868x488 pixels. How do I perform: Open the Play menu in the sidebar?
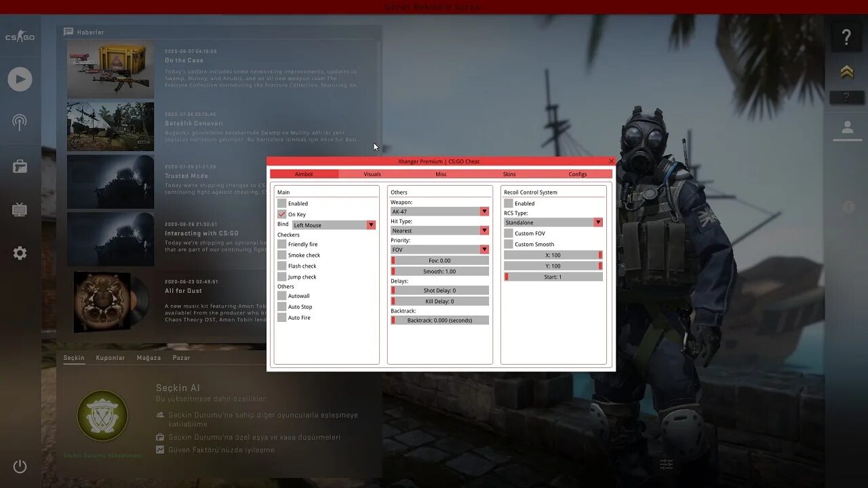[x=20, y=79]
